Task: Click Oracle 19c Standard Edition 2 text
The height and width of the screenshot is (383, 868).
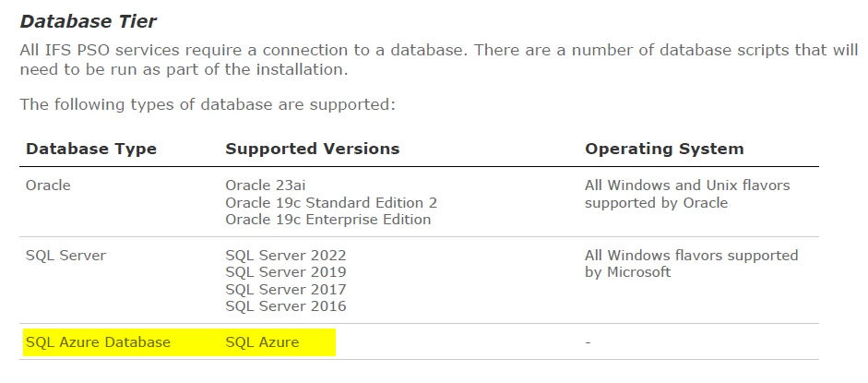Action: [x=331, y=202]
